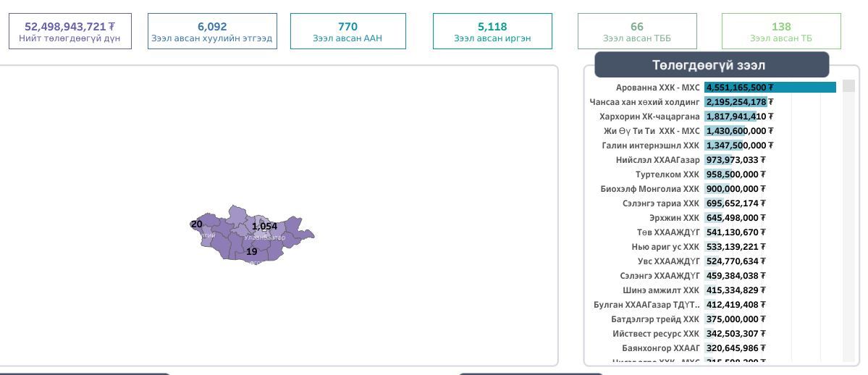Select the 6,092 legal entities borrower card
The image size is (868, 375).
coord(212,31)
